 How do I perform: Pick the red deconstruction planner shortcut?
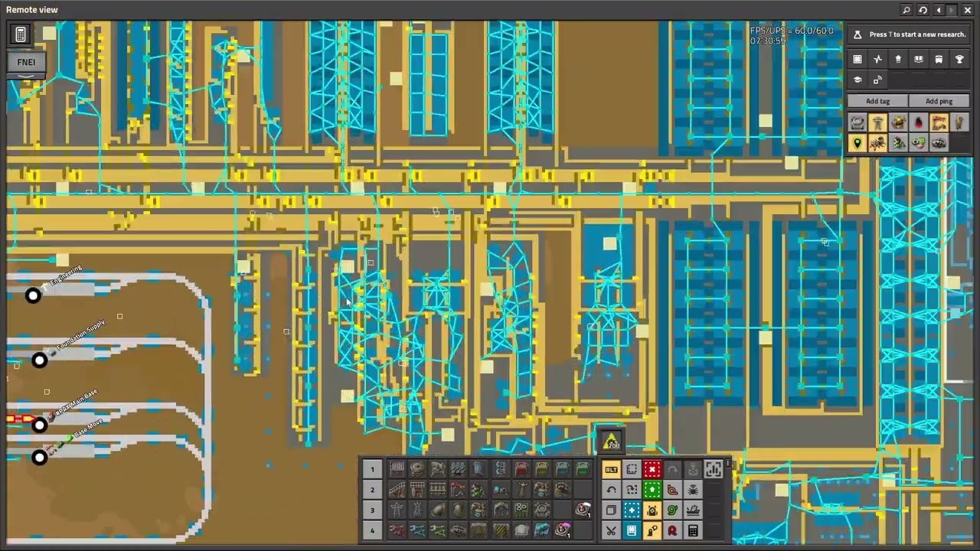tap(652, 469)
